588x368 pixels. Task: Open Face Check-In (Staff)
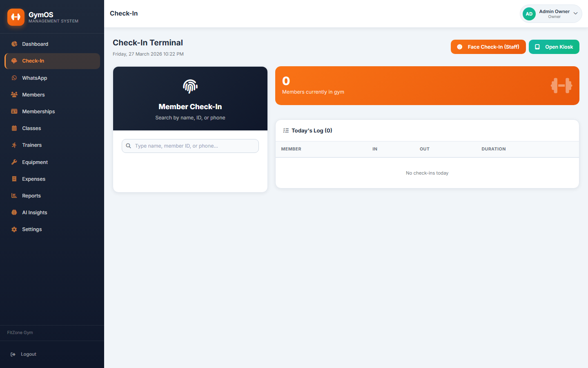488,47
